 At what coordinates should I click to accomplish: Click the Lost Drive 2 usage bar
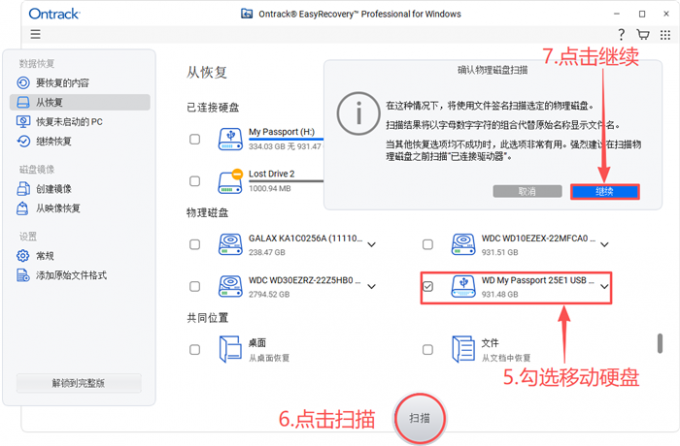(286, 181)
